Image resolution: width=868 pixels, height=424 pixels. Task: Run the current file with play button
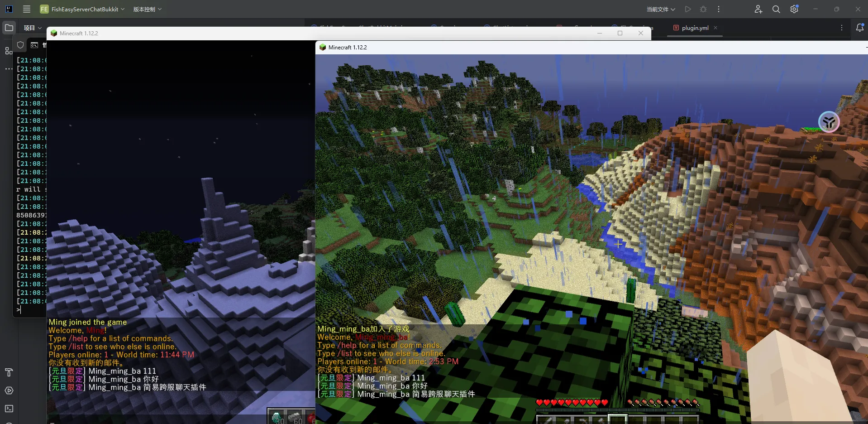(688, 9)
